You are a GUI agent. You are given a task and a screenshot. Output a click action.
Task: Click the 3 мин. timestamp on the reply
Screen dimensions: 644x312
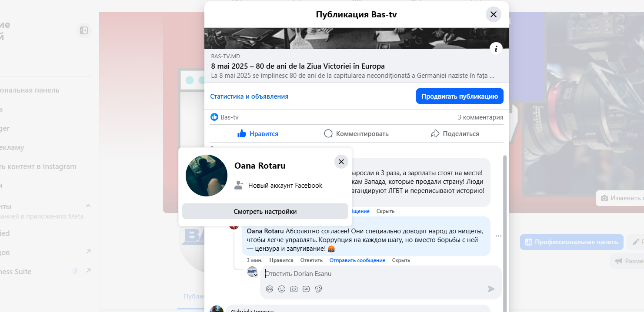(x=255, y=260)
